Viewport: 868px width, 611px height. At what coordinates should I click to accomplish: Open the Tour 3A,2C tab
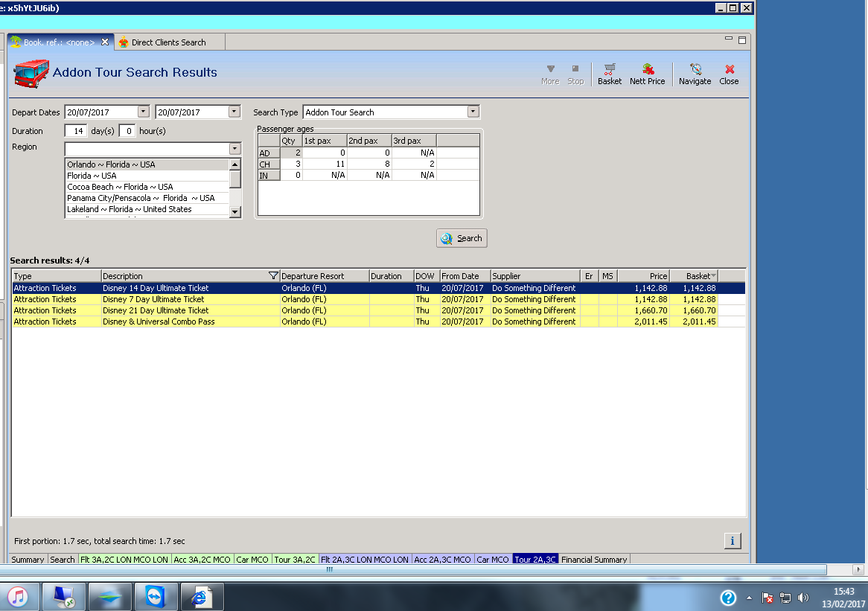(295, 559)
